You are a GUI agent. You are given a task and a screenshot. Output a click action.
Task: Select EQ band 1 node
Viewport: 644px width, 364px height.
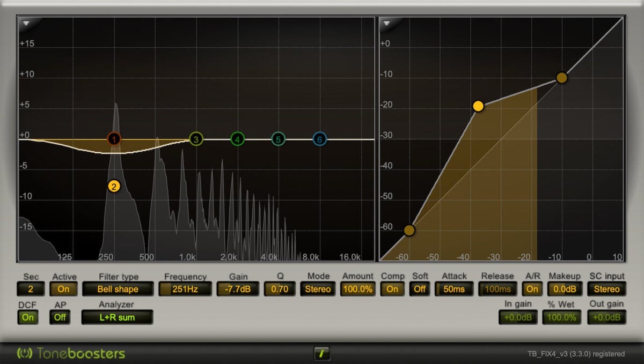click(113, 139)
